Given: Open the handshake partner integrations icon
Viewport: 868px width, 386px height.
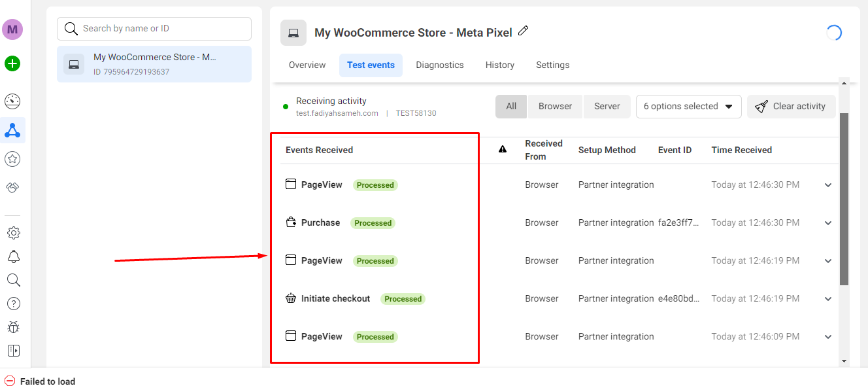Looking at the screenshot, I should pos(12,187).
